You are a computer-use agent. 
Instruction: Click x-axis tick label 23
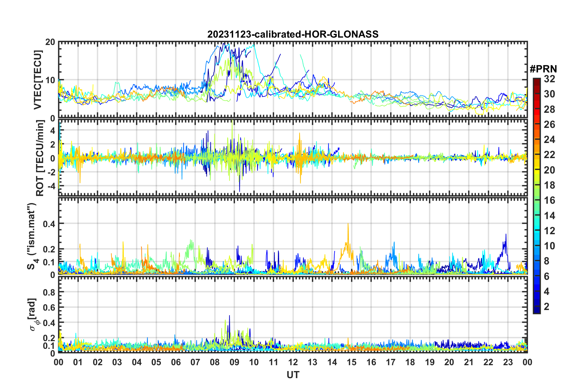[x=508, y=362]
